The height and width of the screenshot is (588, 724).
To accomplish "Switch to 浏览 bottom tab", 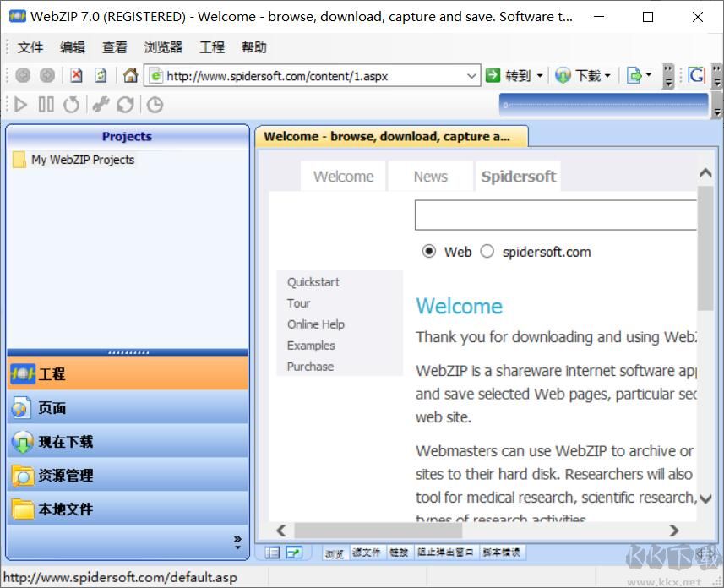I will (x=335, y=553).
